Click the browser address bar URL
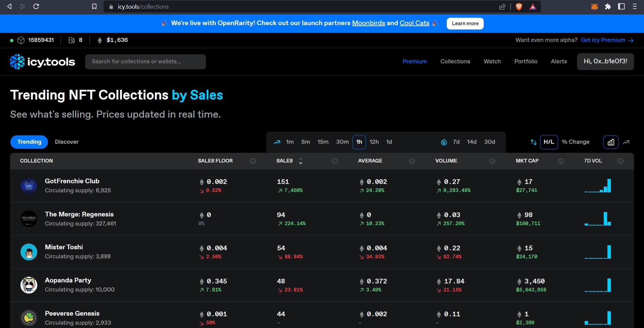The width and height of the screenshot is (644, 328). click(143, 7)
